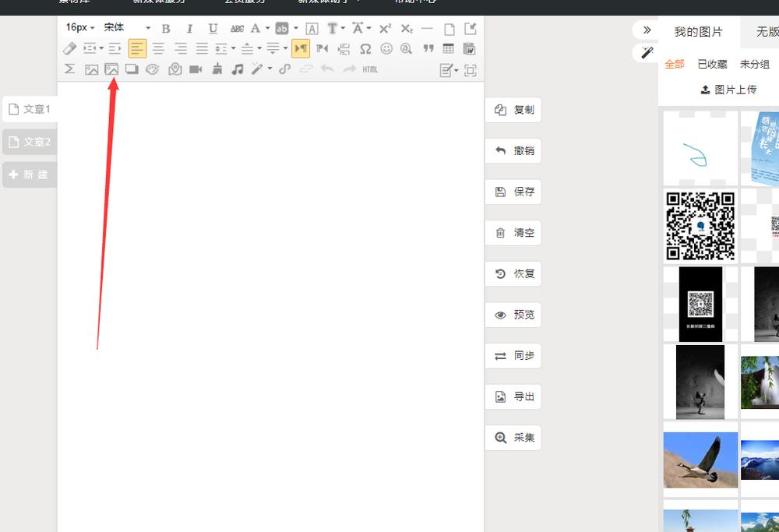Click the emoji smiley icon
The image size is (779, 532).
coord(386,49)
